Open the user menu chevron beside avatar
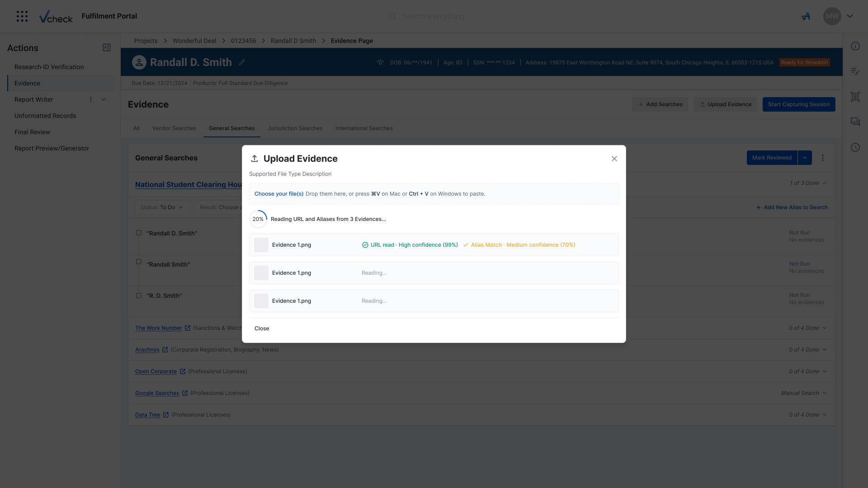Screen dimensions: 868x488 (x=850, y=16)
